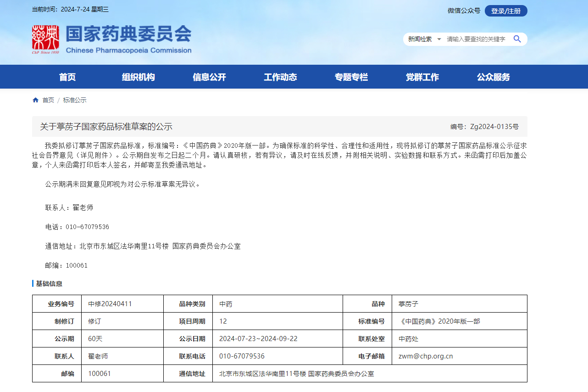Type in the keyword search field
The height and width of the screenshot is (392, 588).
(x=476, y=39)
